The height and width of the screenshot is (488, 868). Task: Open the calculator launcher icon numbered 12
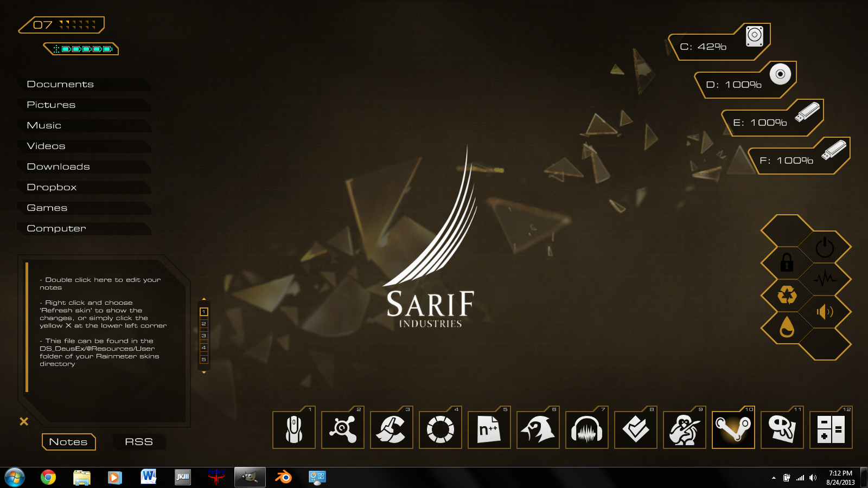click(831, 429)
